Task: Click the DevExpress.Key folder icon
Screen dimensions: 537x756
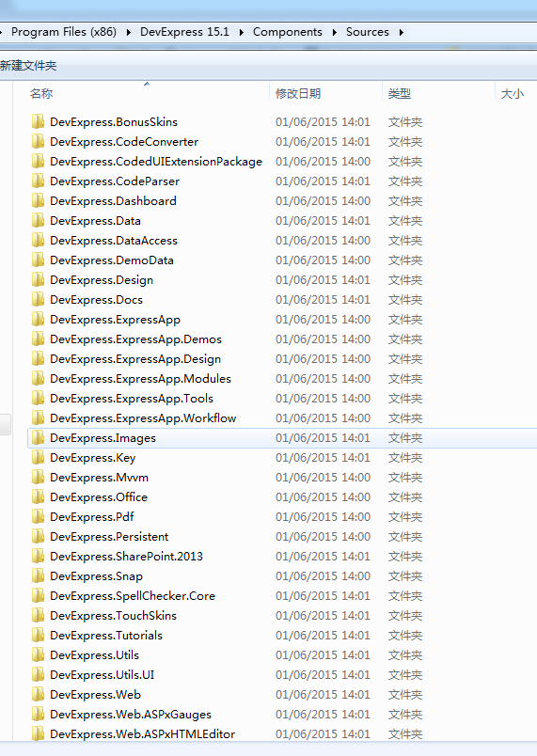Action: pyautogui.click(x=38, y=458)
